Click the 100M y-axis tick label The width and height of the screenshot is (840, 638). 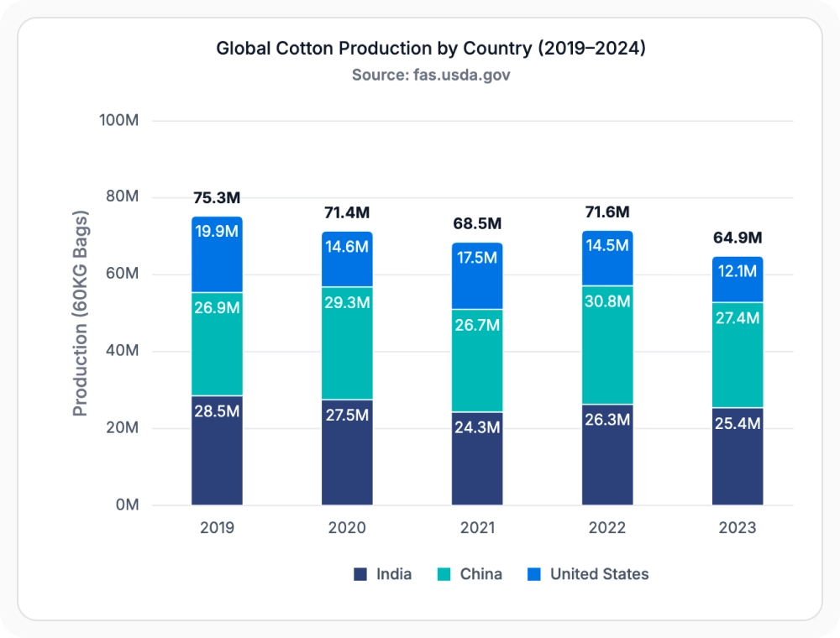click(x=119, y=120)
